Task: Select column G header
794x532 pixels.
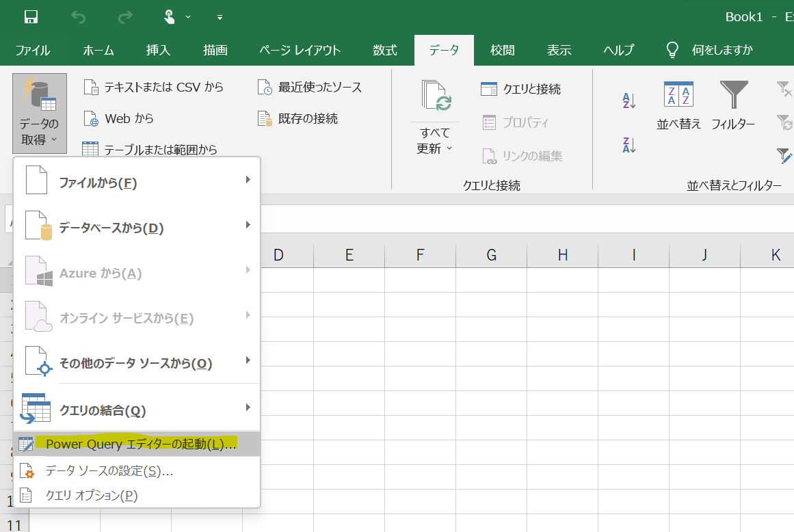Action: tap(491, 254)
